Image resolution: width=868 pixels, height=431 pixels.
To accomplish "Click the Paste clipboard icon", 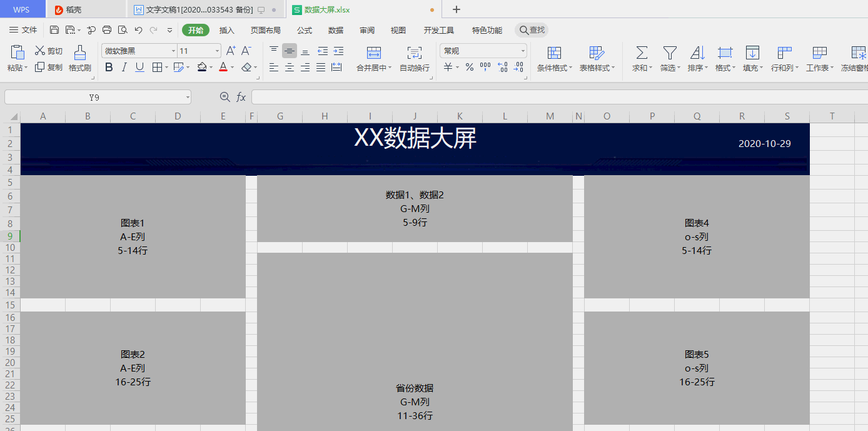I will click(x=18, y=53).
